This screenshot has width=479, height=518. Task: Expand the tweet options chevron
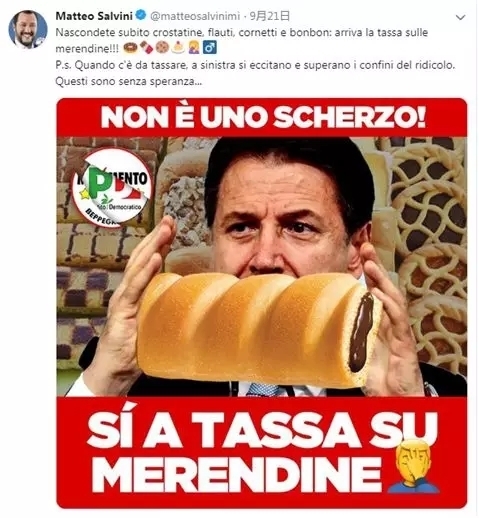click(x=460, y=18)
